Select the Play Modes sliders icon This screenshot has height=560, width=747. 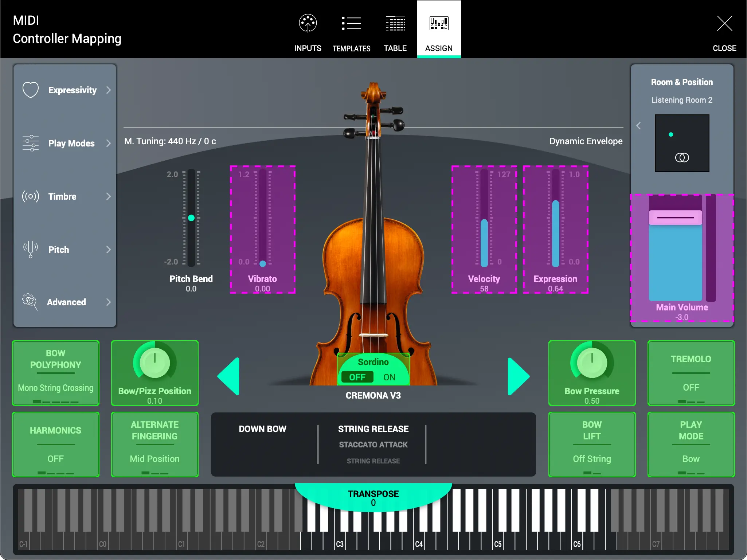(31, 143)
